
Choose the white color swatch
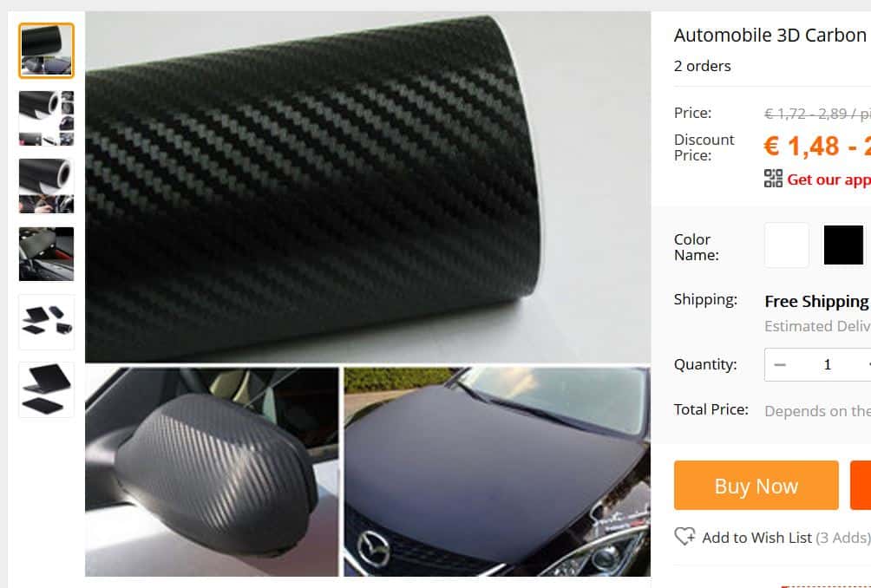[x=787, y=245]
